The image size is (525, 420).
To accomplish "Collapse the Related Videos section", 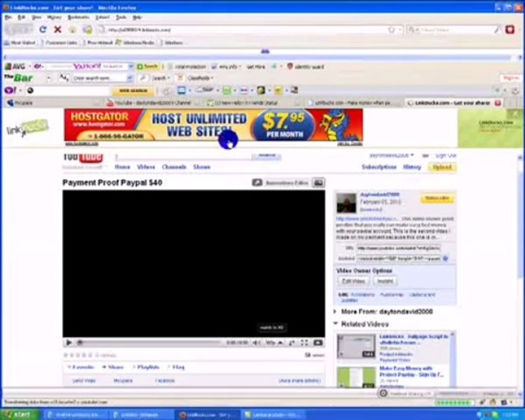I will (335, 324).
